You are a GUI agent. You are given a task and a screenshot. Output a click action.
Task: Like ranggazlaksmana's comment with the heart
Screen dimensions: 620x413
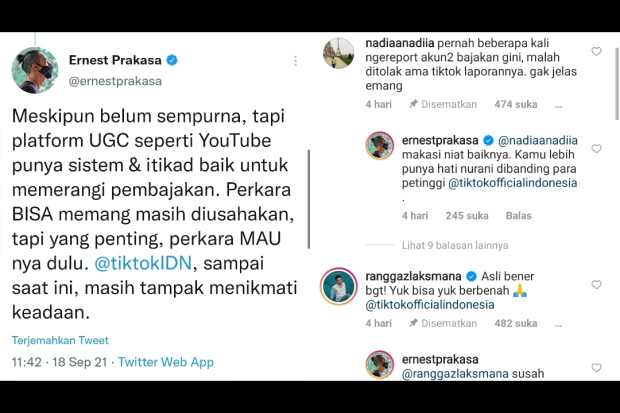click(596, 285)
